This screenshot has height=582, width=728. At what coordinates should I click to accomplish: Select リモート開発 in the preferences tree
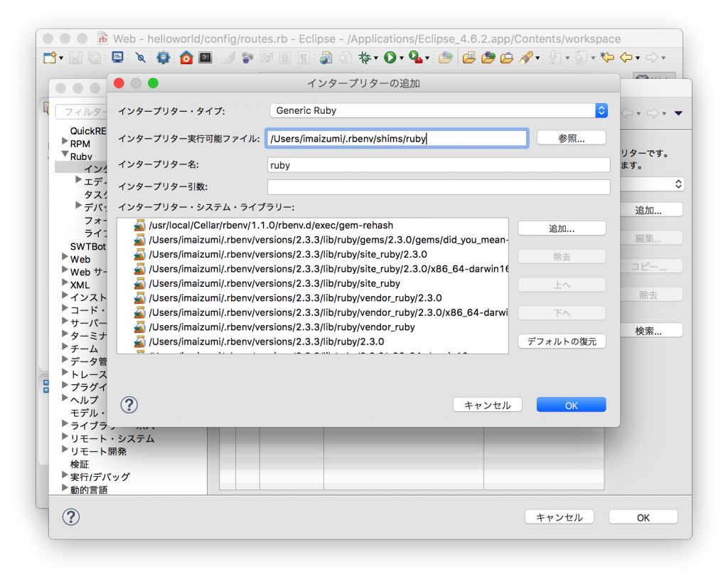[98, 452]
